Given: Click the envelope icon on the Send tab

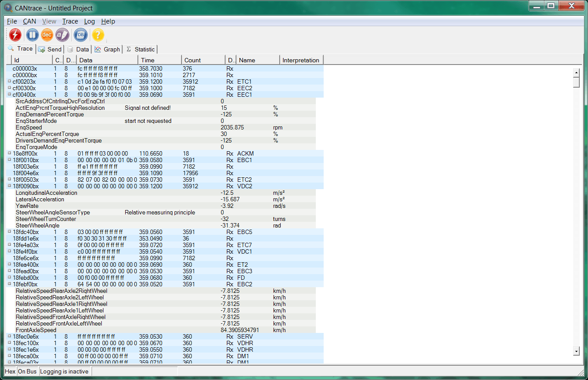Looking at the screenshot, I should click(x=41, y=49).
